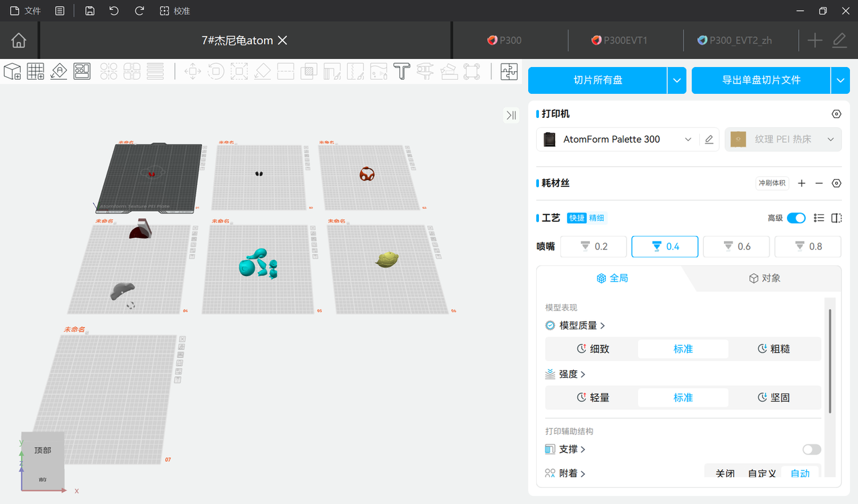Click the auto-orient icon in the toolbar
Image resolution: width=858 pixels, height=504 pixels.
coord(59,71)
